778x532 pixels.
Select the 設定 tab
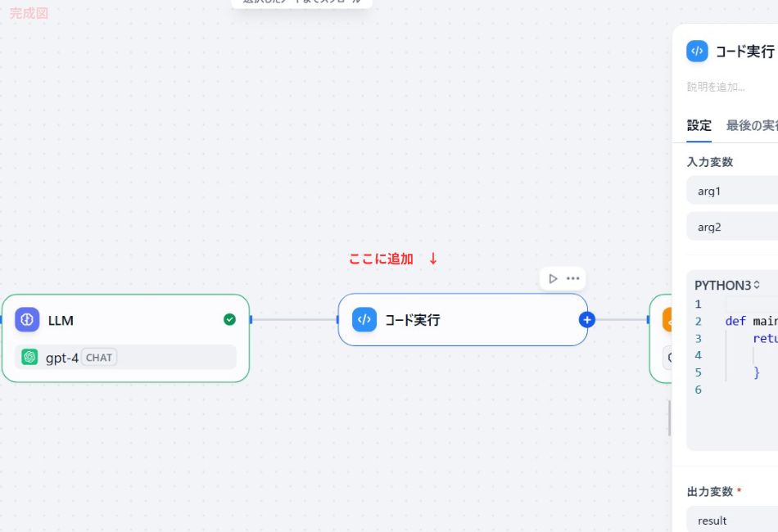coord(699,125)
